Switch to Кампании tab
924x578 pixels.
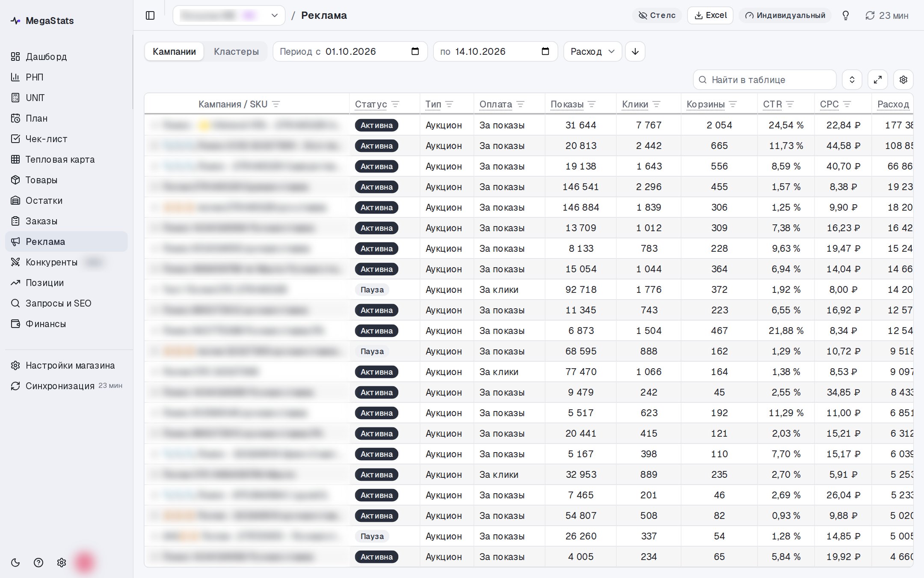click(x=174, y=51)
